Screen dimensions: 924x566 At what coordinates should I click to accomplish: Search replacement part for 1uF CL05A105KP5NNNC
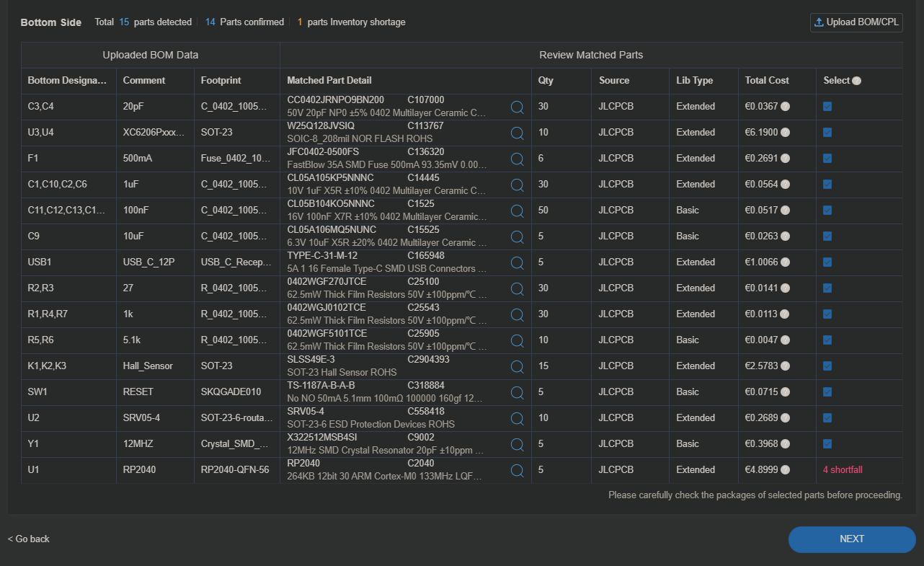point(517,185)
